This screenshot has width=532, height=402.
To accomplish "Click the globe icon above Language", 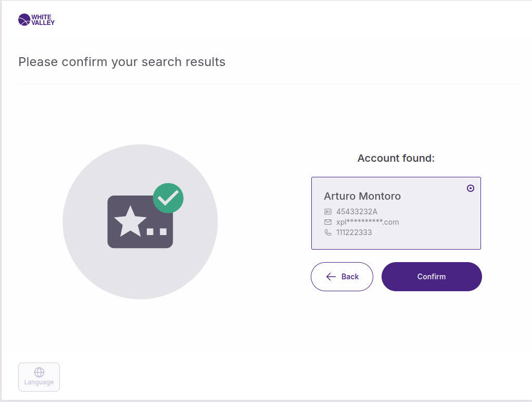I will (39, 372).
